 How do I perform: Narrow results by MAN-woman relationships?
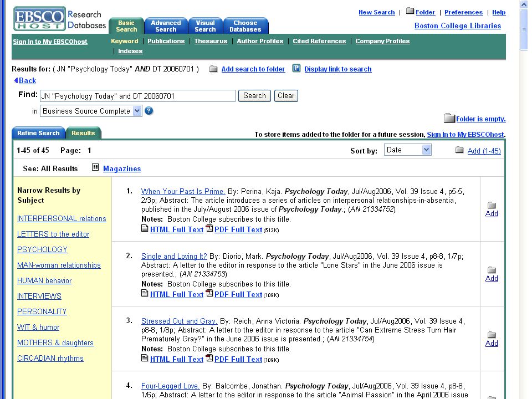pos(59,265)
